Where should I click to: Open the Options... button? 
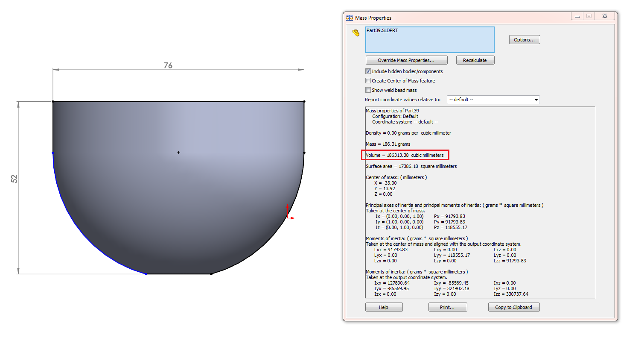click(x=525, y=40)
